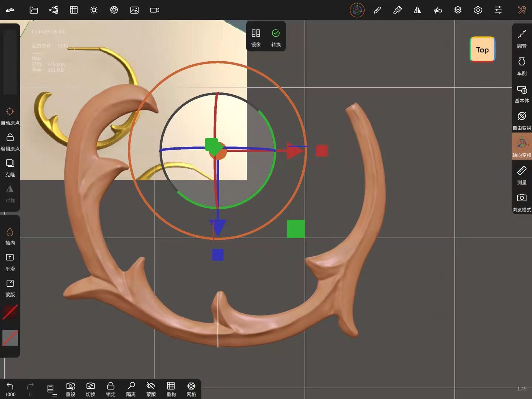Confirm with the 转换 check button
This screenshot has height=399, width=532.
click(276, 38)
